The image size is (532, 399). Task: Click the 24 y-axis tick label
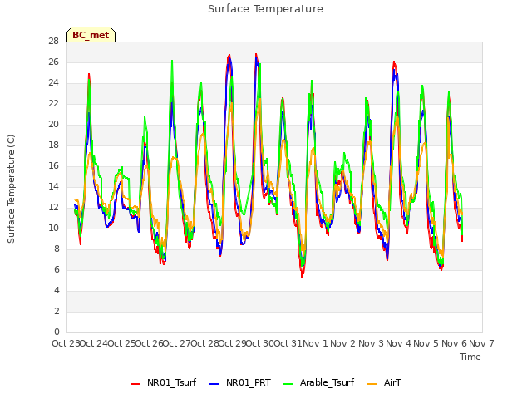point(54,83)
